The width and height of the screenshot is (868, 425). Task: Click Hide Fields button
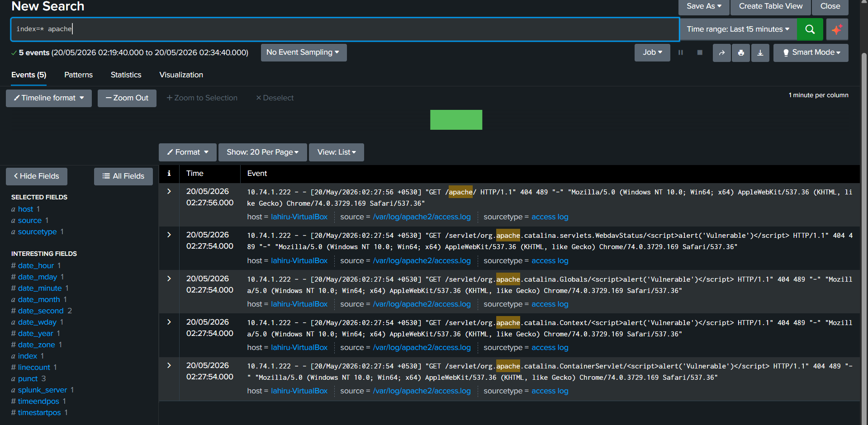tap(37, 176)
